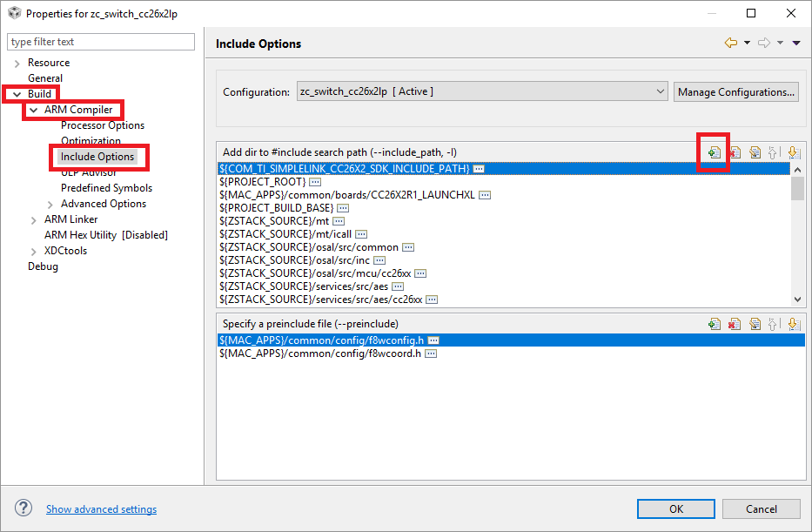The height and width of the screenshot is (532, 812).
Task: Click Delete icon in preinclude file section
Action: [x=735, y=324]
